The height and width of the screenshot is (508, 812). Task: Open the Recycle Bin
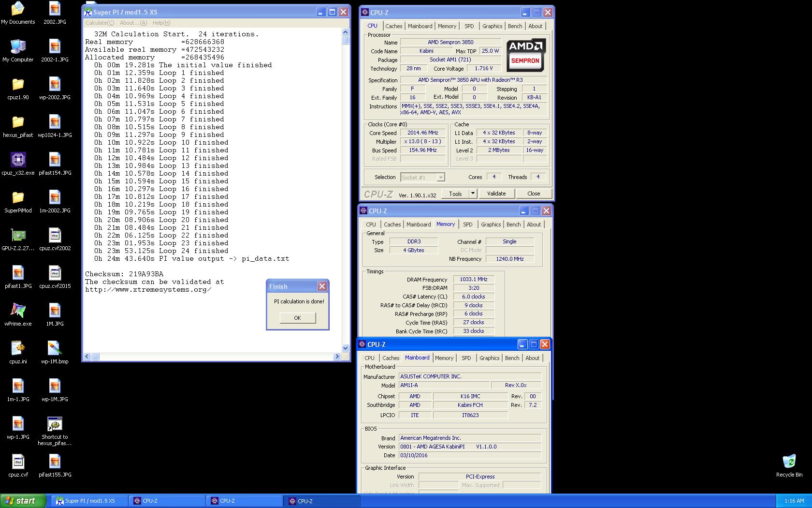pyautogui.click(x=789, y=466)
